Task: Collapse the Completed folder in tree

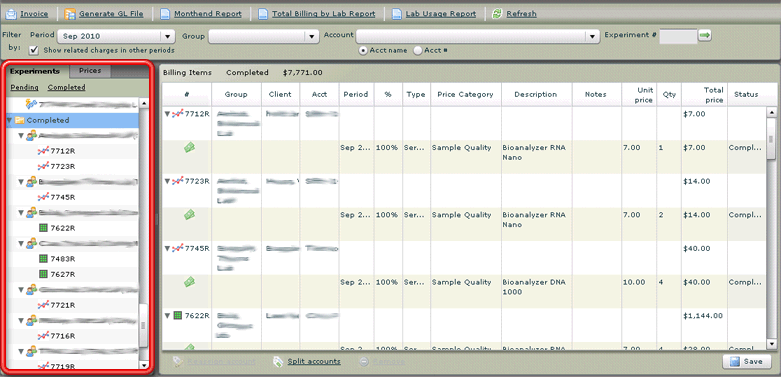Action: tap(9, 121)
